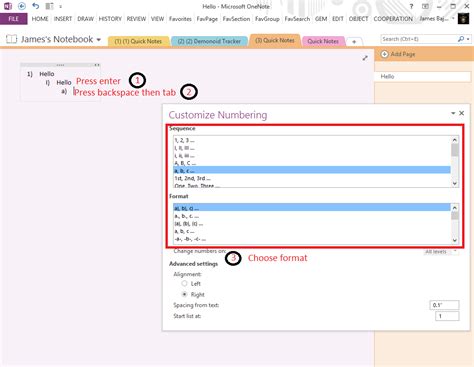Viewport: 474px width, 367px height.
Task: Select the (a), (b), (c) format option
Action: [312, 224]
